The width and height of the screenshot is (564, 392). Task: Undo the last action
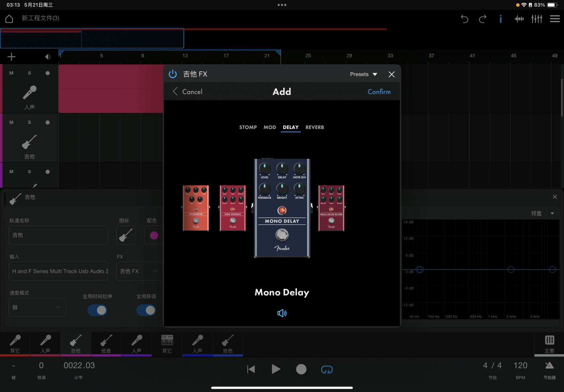coord(464,19)
